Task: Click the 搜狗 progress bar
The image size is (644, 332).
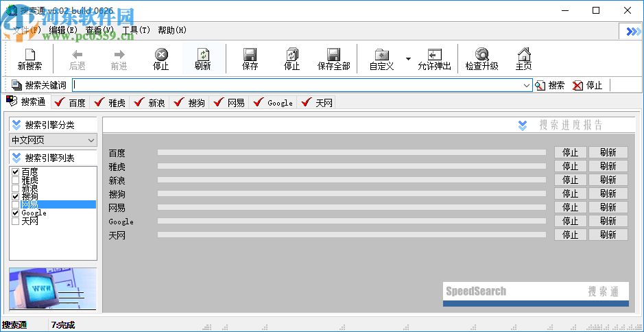Action: (351, 194)
